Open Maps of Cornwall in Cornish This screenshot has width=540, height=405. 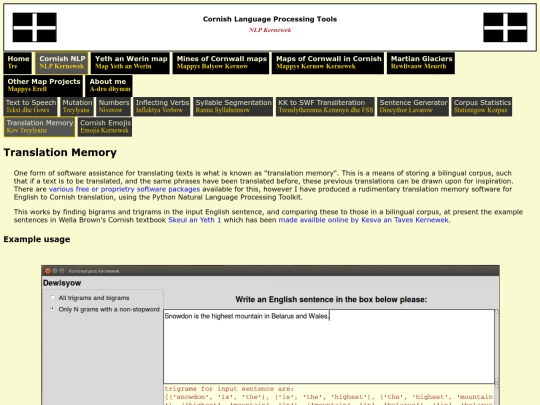point(328,63)
